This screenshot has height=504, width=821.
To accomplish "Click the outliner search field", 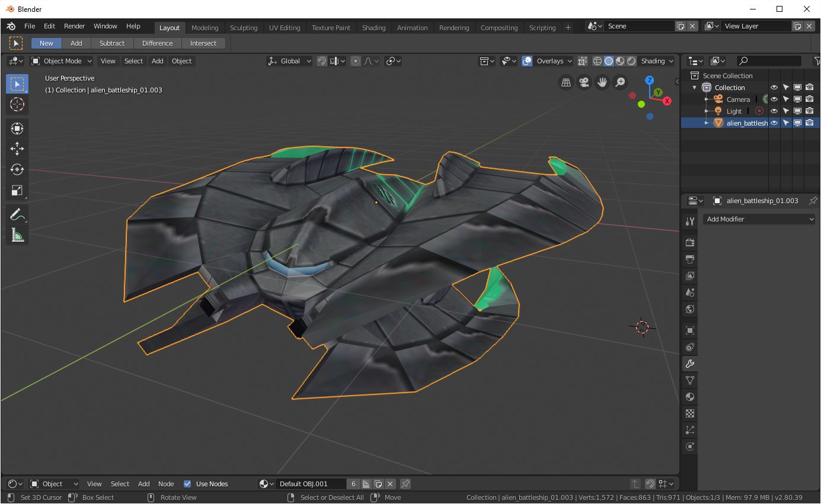I will point(769,61).
